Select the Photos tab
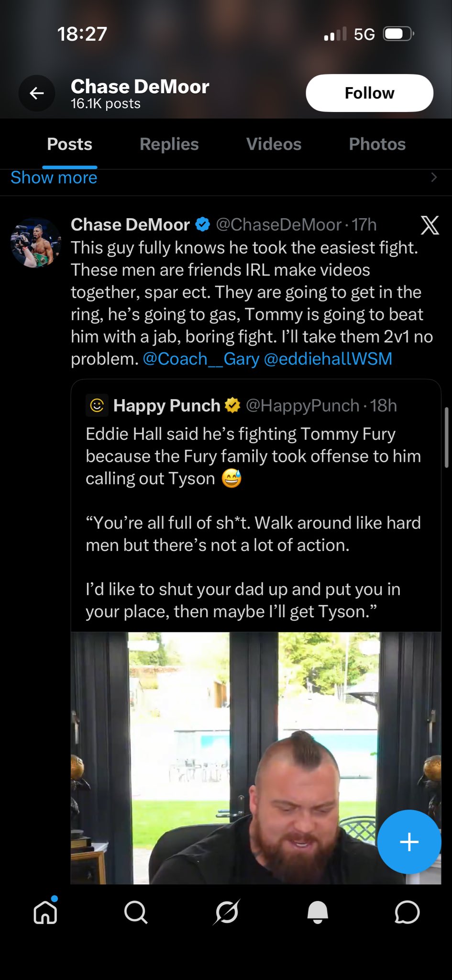This screenshot has width=452, height=980. tap(377, 144)
